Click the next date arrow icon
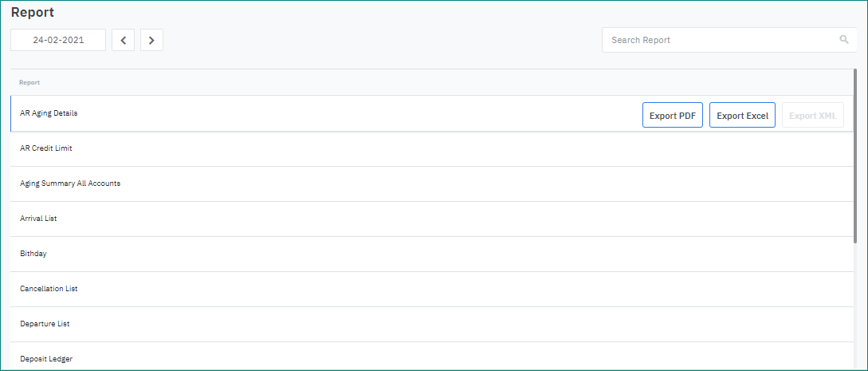This screenshot has width=868, height=371. tap(151, 40)
